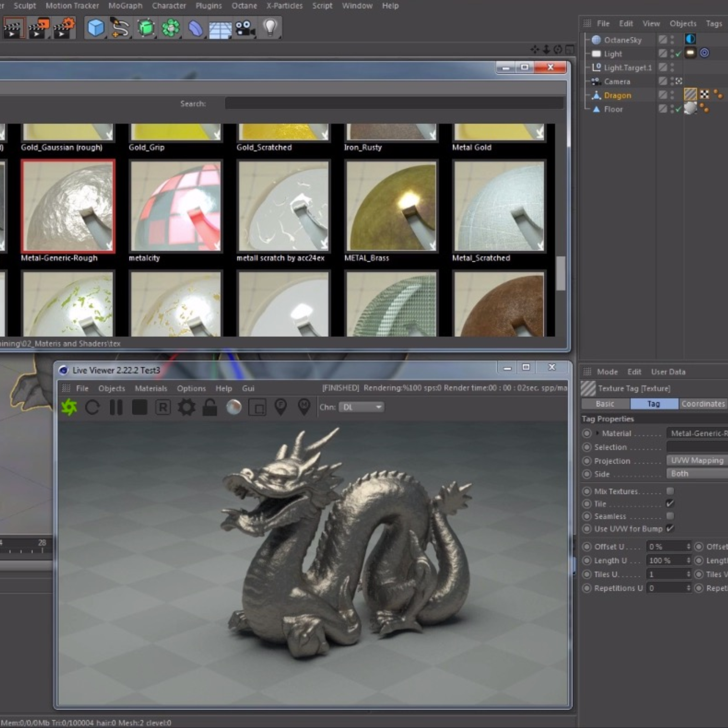The width and height of the screenshot is (728, 728).
Task: Switch to the Basic tab
Action: (x=605, y=404)
